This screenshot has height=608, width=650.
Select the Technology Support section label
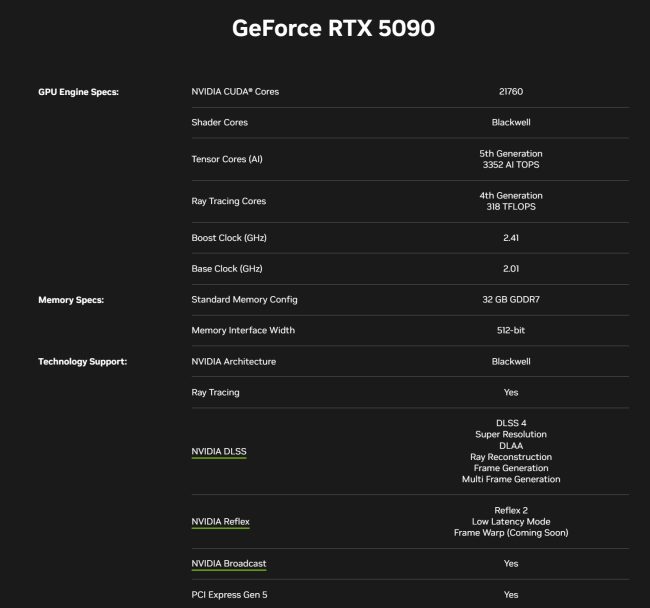click(x=82, y=361)
